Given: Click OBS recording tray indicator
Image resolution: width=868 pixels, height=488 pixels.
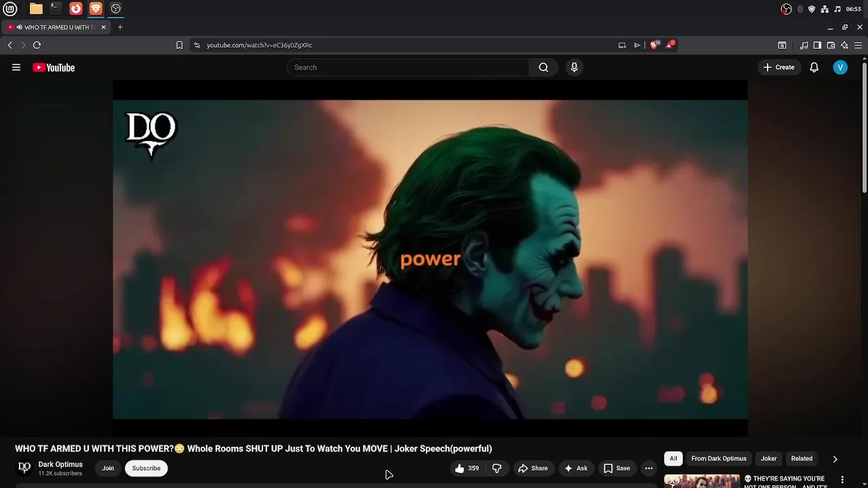Looking at the screenshot, I should 787,9.
